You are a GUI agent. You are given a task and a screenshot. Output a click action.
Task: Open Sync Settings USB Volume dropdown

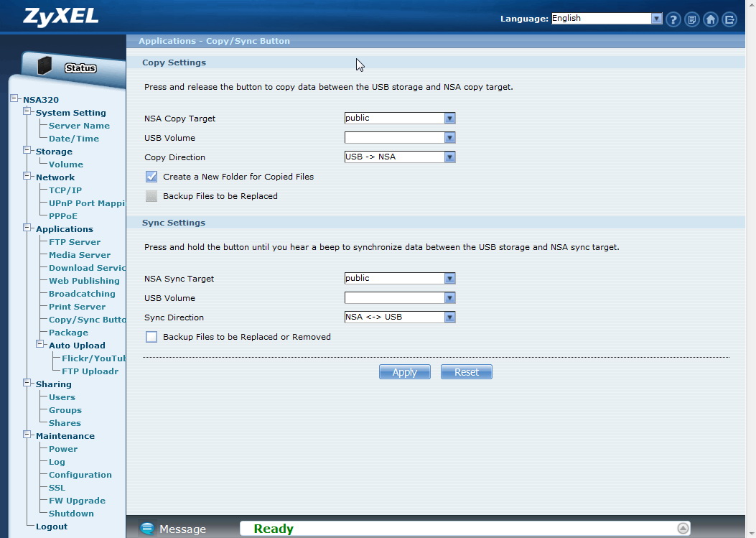click(400, 297)
